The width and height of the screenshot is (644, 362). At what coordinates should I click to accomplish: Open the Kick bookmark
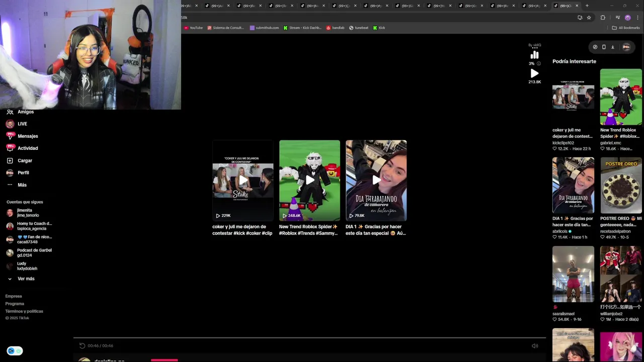tap(379, 28)
